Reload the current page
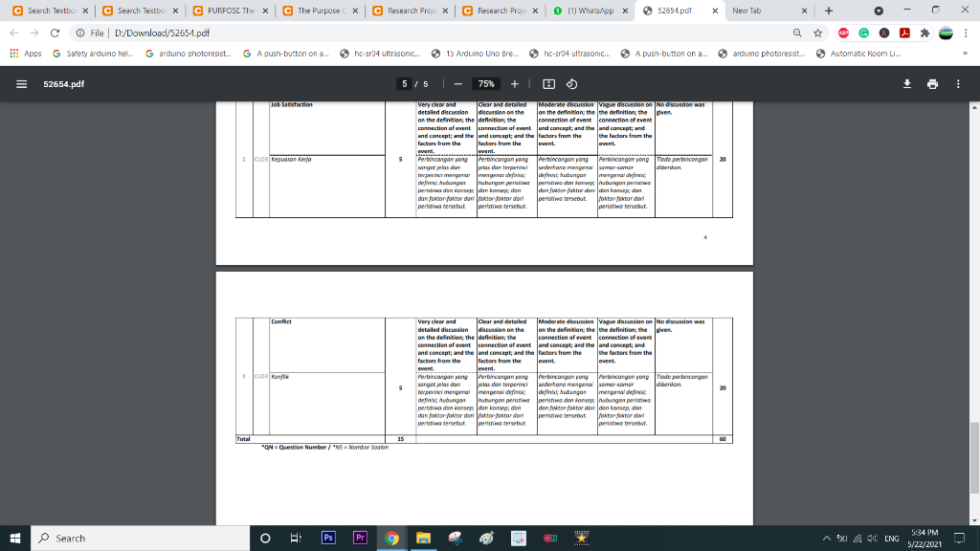This screenshot has height=551, width=980. click(x=55, y=33)
